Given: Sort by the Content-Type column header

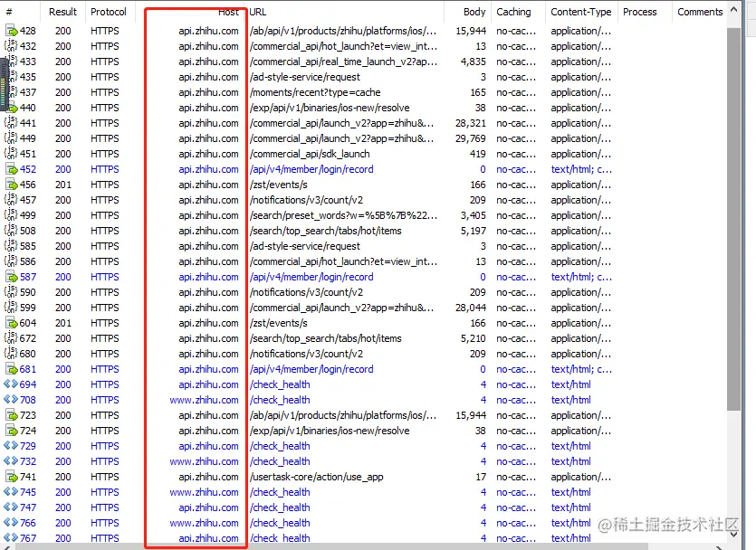Looking at the screenshot, I should (581, 12).
